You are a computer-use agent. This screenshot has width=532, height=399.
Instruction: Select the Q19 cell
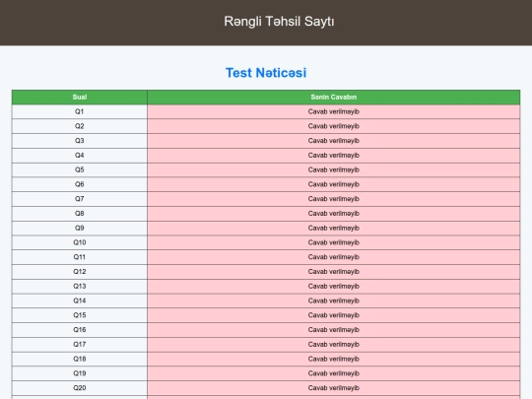click(80, 373)
